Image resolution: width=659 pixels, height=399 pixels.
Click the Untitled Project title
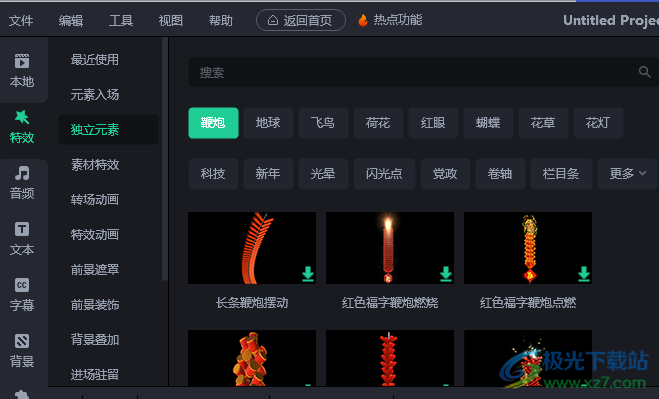point(611,20)
